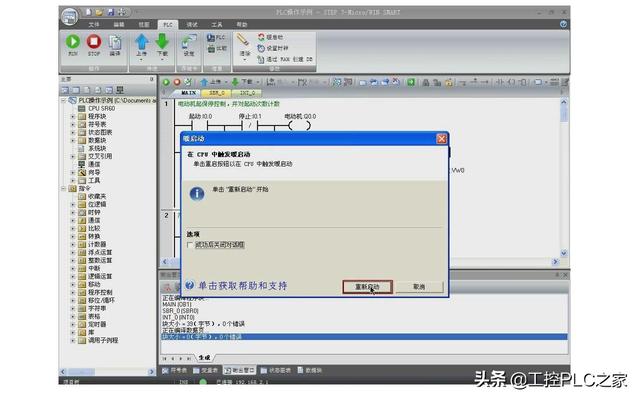Open the 调试 (Debug) ribbon tab
This screenshot has width=640, height=400.
click(192, 24)
